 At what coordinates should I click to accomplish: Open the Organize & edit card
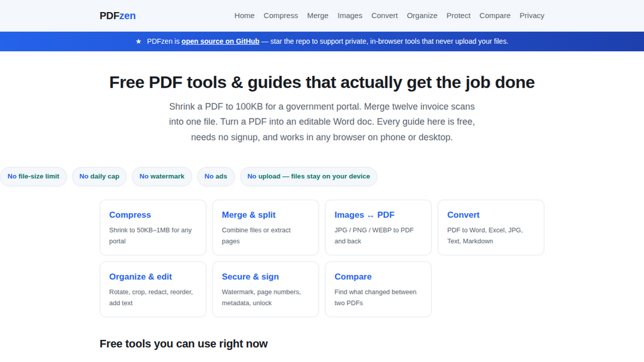[153, 290]
